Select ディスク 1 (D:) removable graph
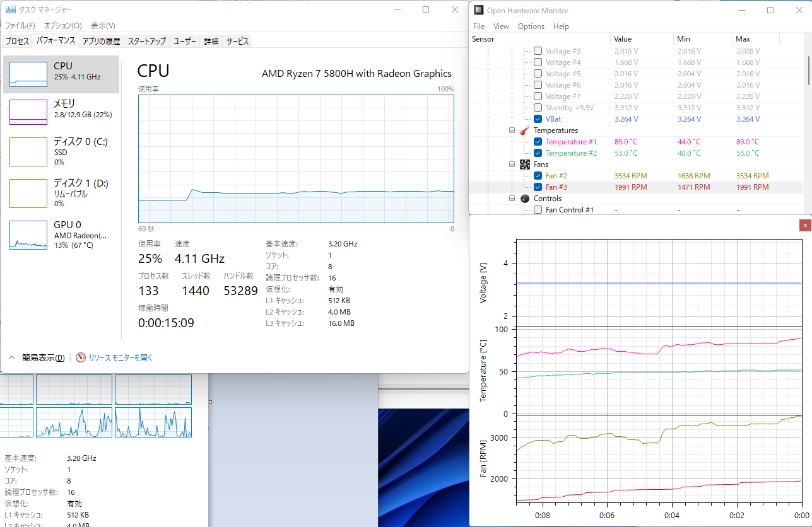Screen dimensions: 812x527 (28, 193)
